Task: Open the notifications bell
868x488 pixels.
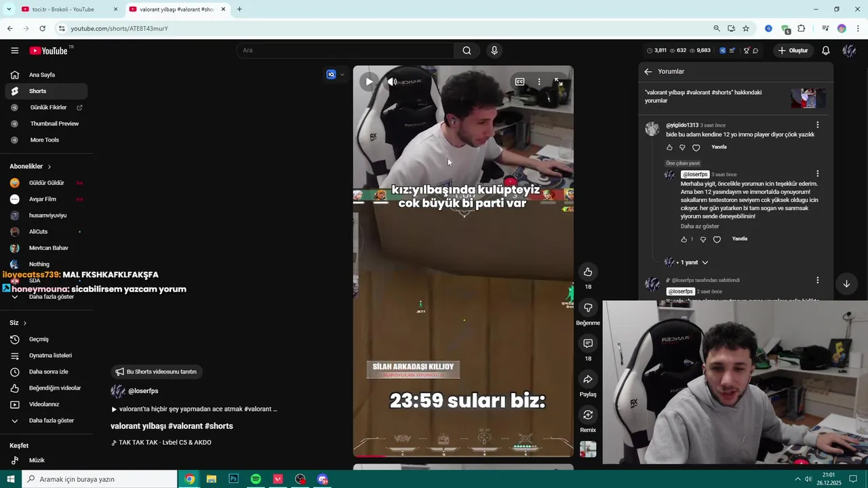Action: point(825,50)
